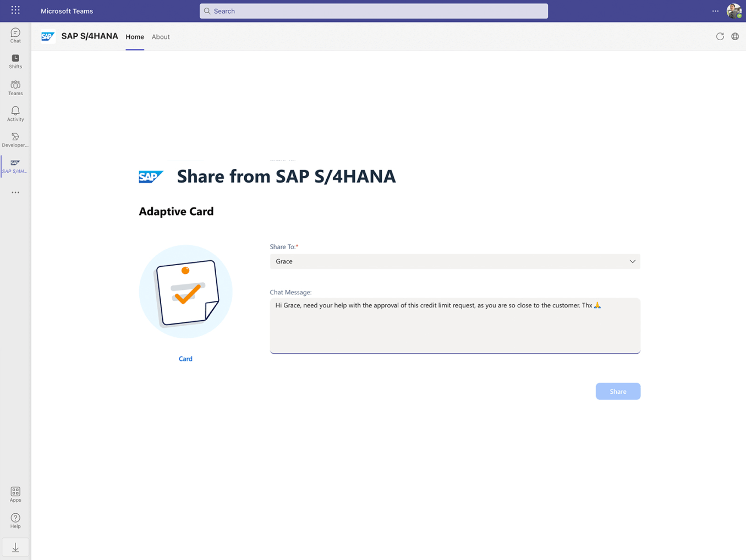Screen dimensions: 746x560
Task: Open the app launcher waffle icon
Action: pos(15,10)
